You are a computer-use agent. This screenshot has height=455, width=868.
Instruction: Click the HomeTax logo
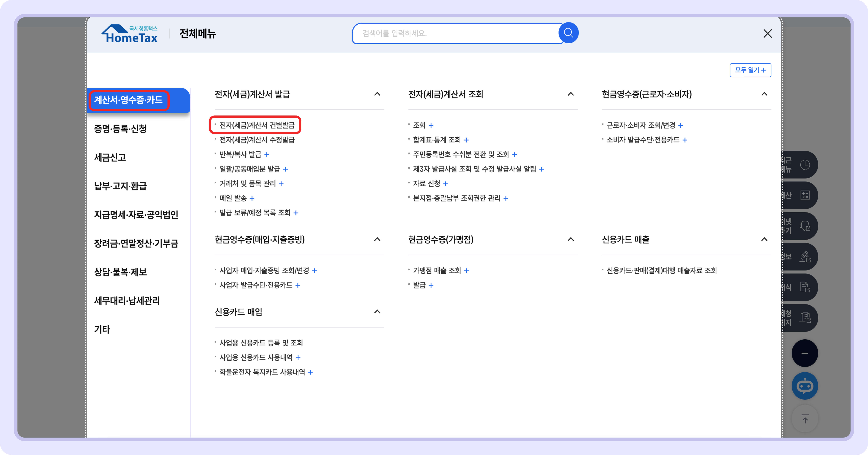tap(130, 34)
